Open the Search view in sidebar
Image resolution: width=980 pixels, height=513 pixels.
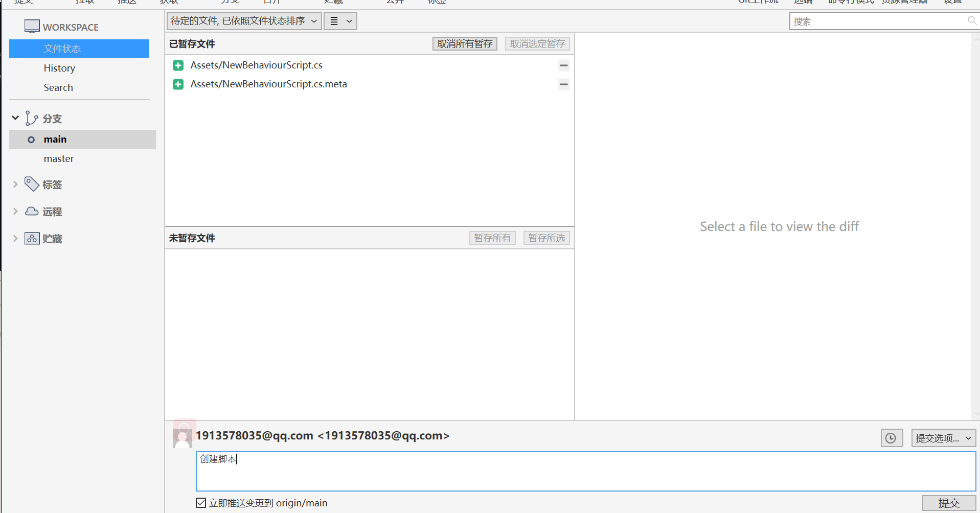click(58, 87)
